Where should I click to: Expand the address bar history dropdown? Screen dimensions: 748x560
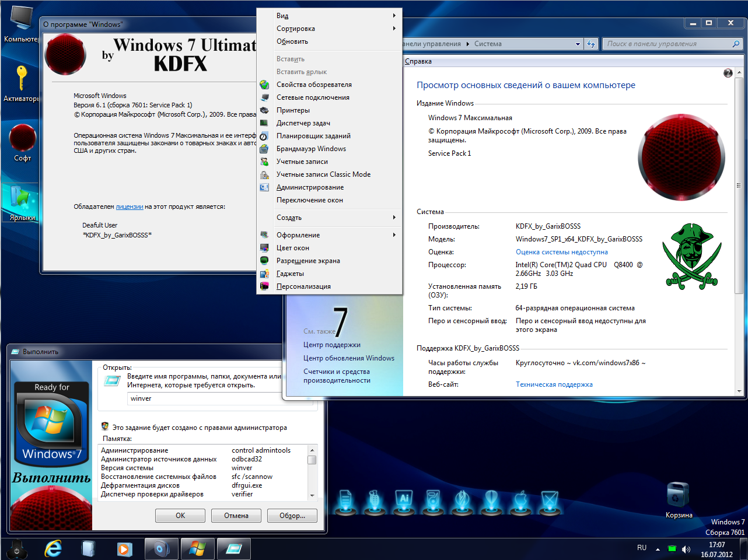coord(578,44)
